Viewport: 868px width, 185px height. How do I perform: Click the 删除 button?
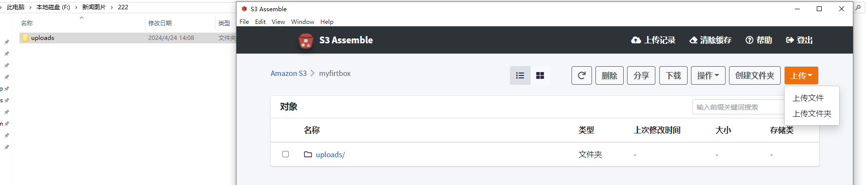click(610, 75)
